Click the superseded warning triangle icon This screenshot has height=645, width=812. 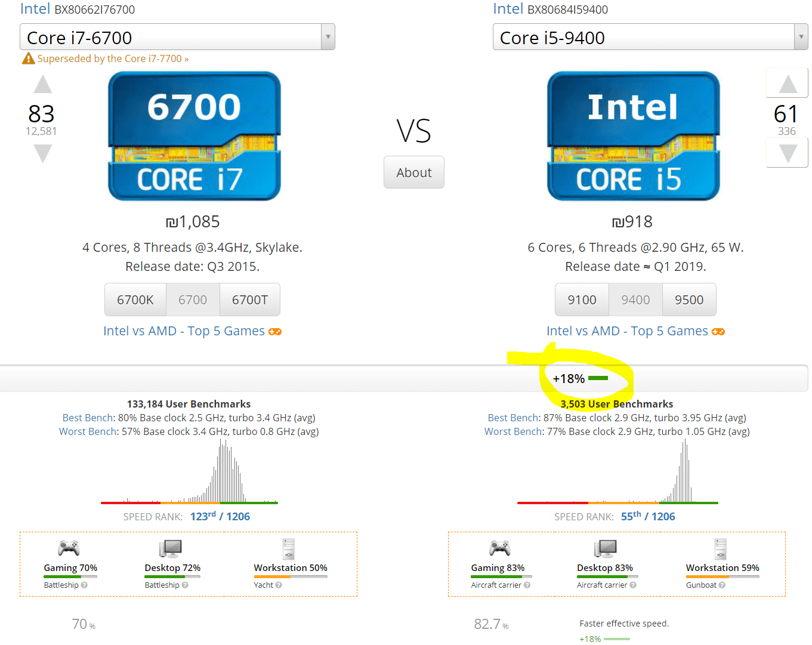[28, 58]
